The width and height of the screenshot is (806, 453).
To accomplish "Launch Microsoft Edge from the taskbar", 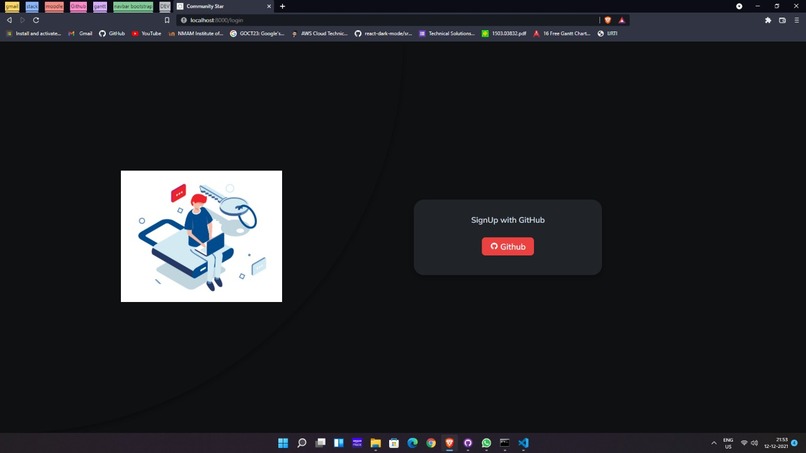I will click(412, 443).
